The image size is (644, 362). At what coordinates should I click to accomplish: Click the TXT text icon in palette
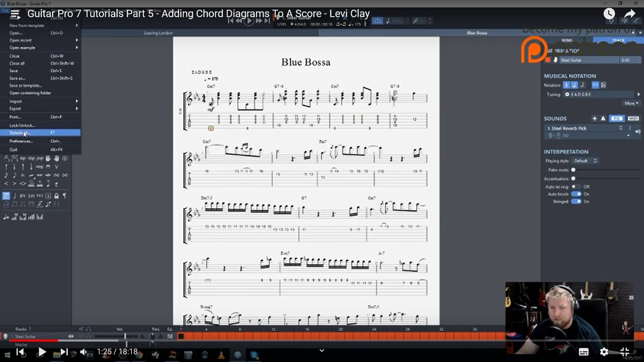tap(40, 196)
